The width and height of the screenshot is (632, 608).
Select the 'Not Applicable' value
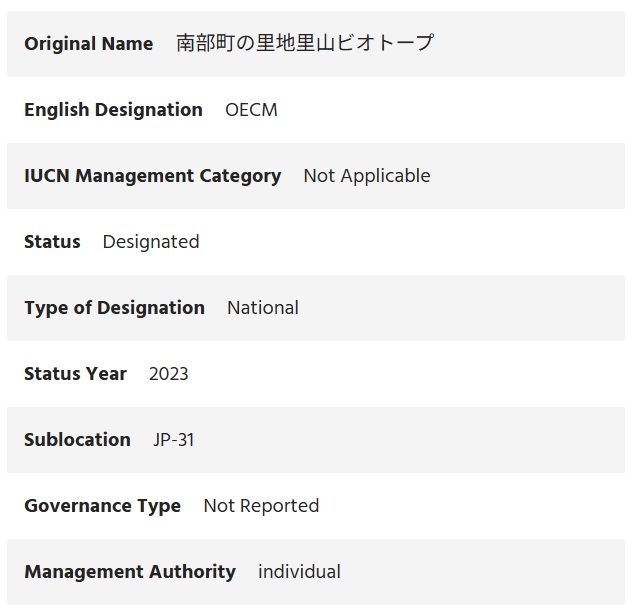(x=366, y=176)
